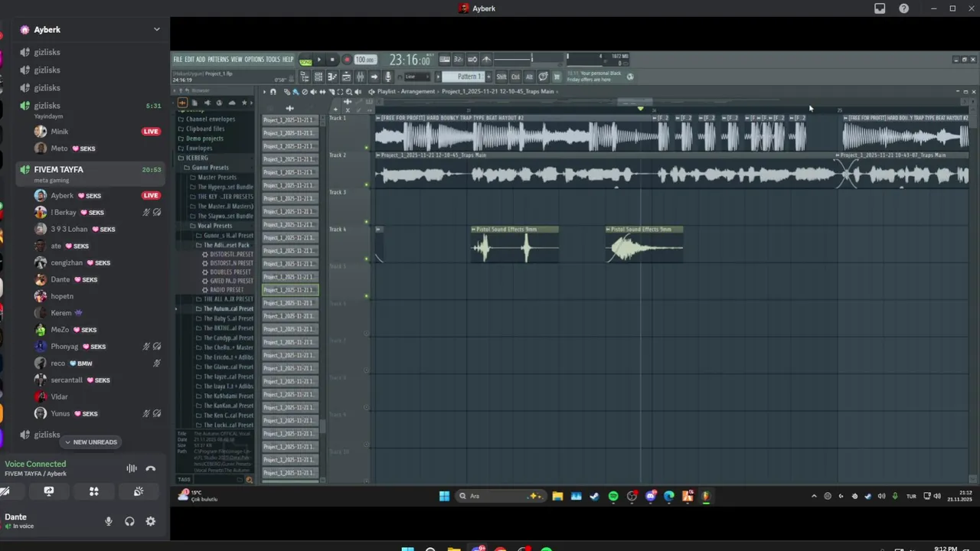
Task: Click the shopping cart icon in the toolbar
Action: pyautogui.click(x=557, y=77)
